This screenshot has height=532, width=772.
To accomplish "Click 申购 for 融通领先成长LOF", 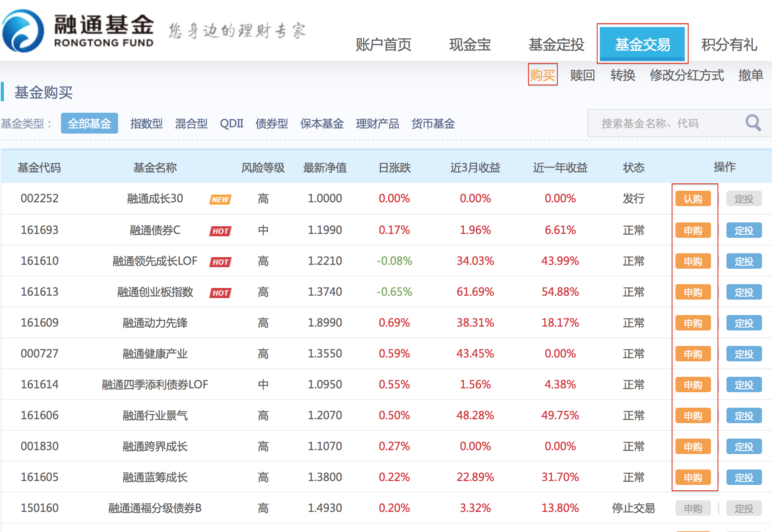I will tap(693, 261).
